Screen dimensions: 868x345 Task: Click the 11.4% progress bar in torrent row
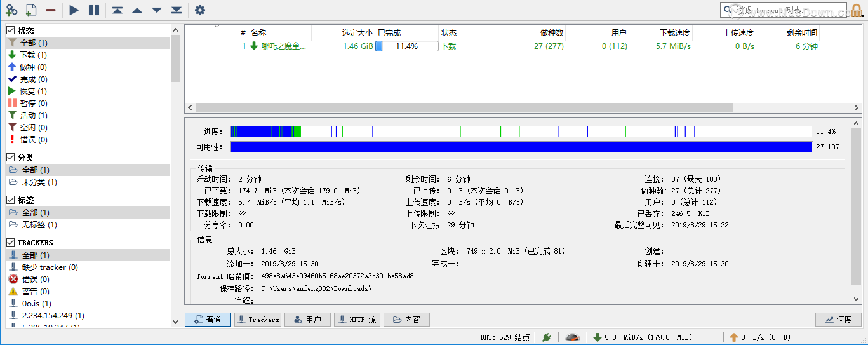pos(406,46)
